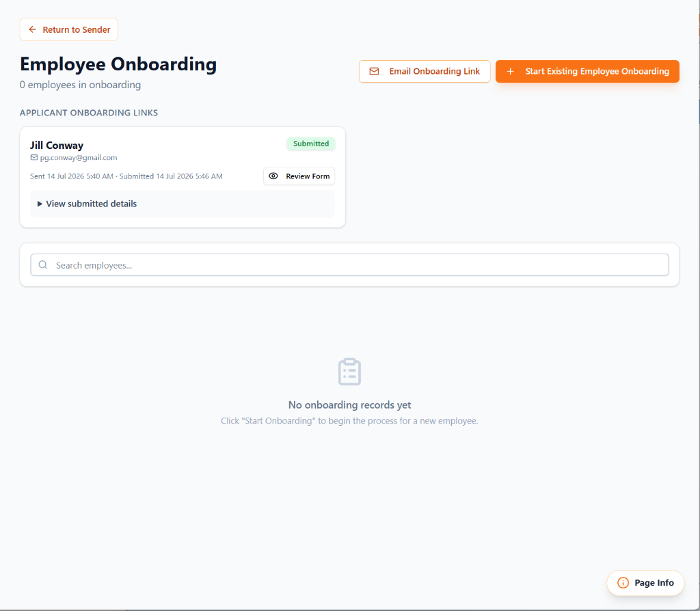The height and width of the screenshot is (611, 700).
Task: Expand View submitted details
Action: [182, 204]
